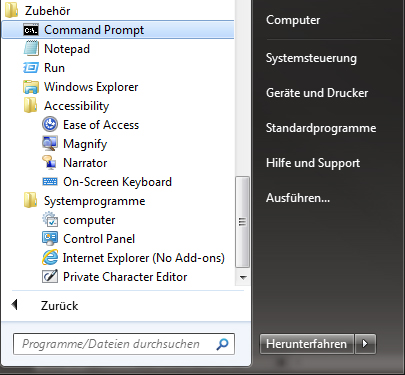Screen dimensions: 405x375
Task: Launch Narrator icon
Action: pyautogui.click(x=50, y=163)
